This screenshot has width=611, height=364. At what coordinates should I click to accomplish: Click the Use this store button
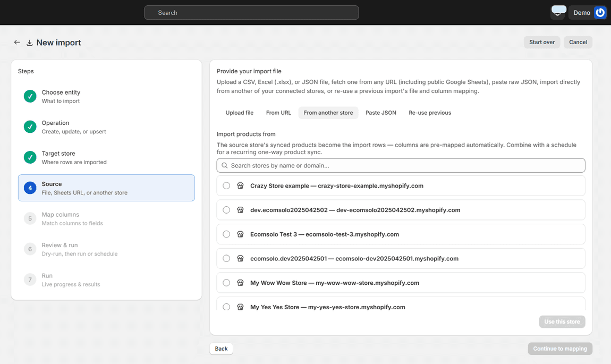562,321
